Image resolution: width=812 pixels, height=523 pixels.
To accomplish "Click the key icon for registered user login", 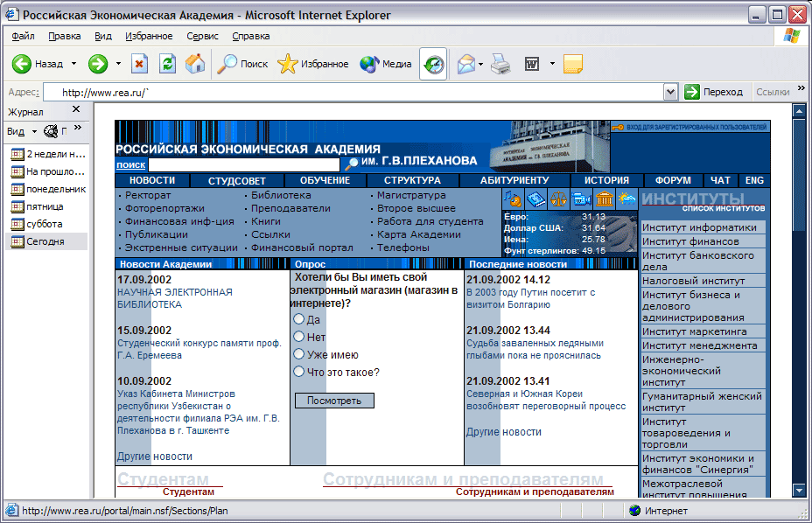I will click(618, 127).
